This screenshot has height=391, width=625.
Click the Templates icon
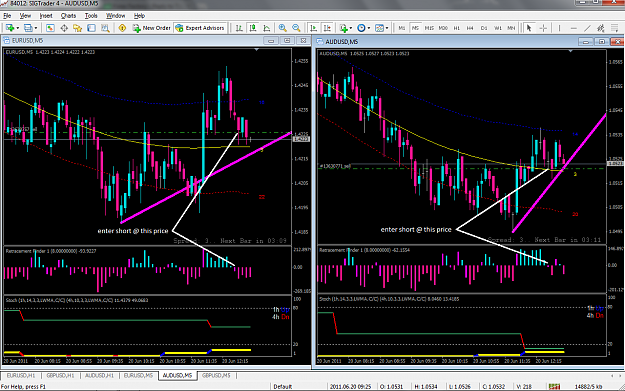(379, 28)
